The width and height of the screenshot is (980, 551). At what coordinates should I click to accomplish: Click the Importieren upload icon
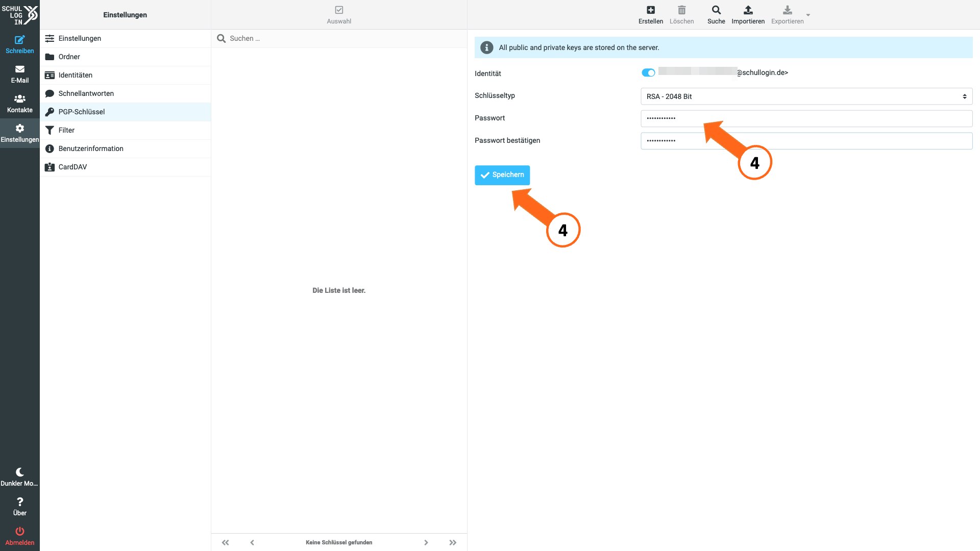tap(748, 10)
